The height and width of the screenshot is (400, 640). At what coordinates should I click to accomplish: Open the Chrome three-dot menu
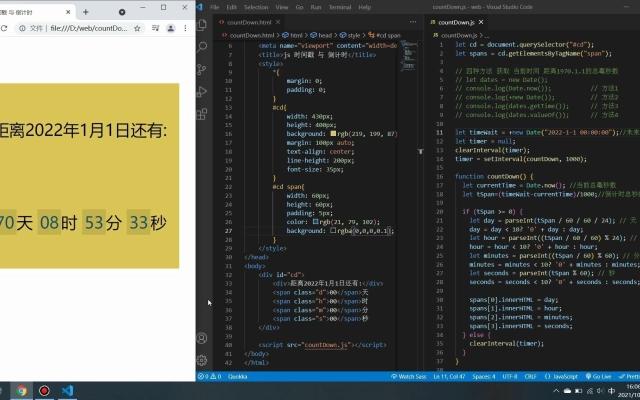185,29
